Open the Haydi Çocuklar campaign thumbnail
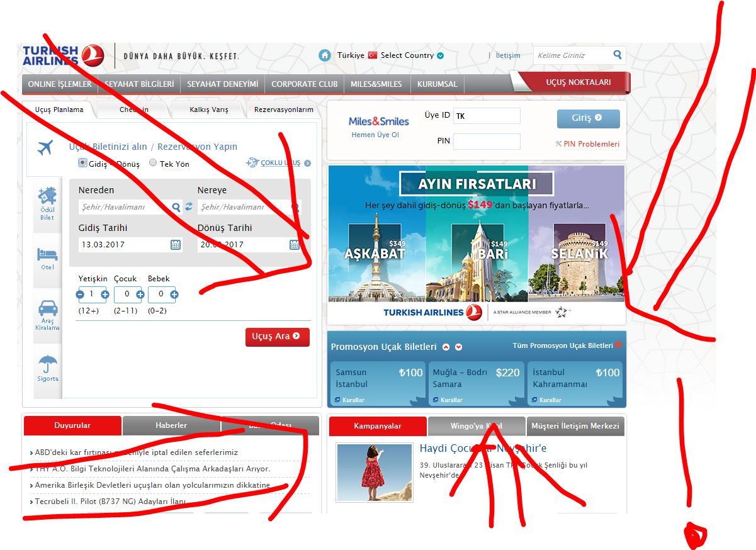The width and height of the screenshot is (756, 550). pos(374,473)
